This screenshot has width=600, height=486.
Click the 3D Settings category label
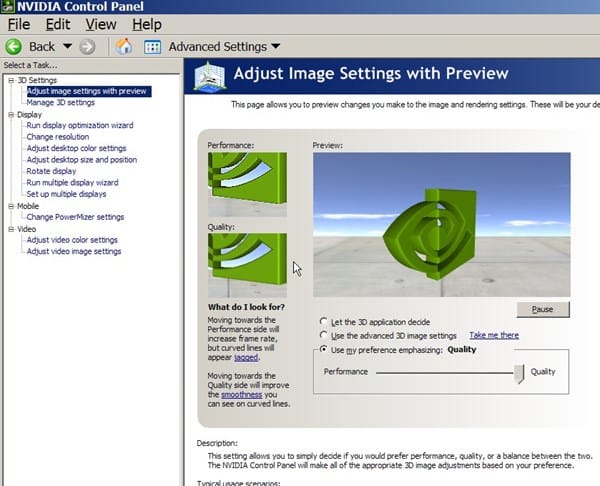(37, 80)
